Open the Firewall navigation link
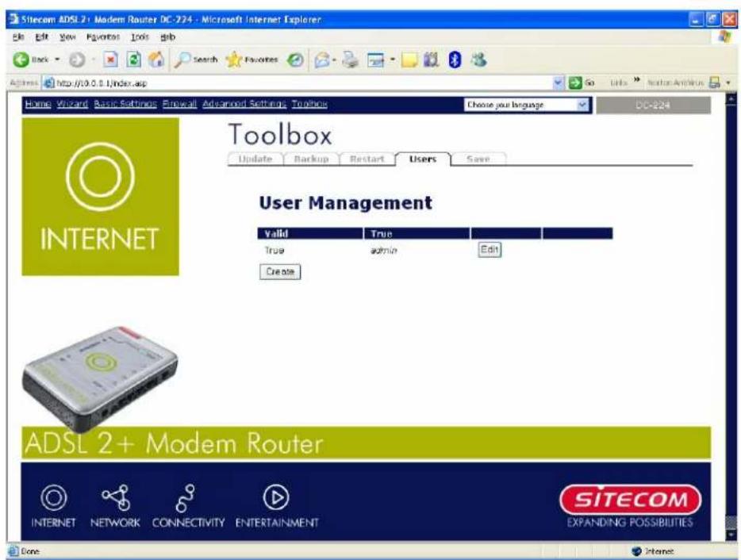741x560 pixels. pyautogui.click(x=179, y=104)
